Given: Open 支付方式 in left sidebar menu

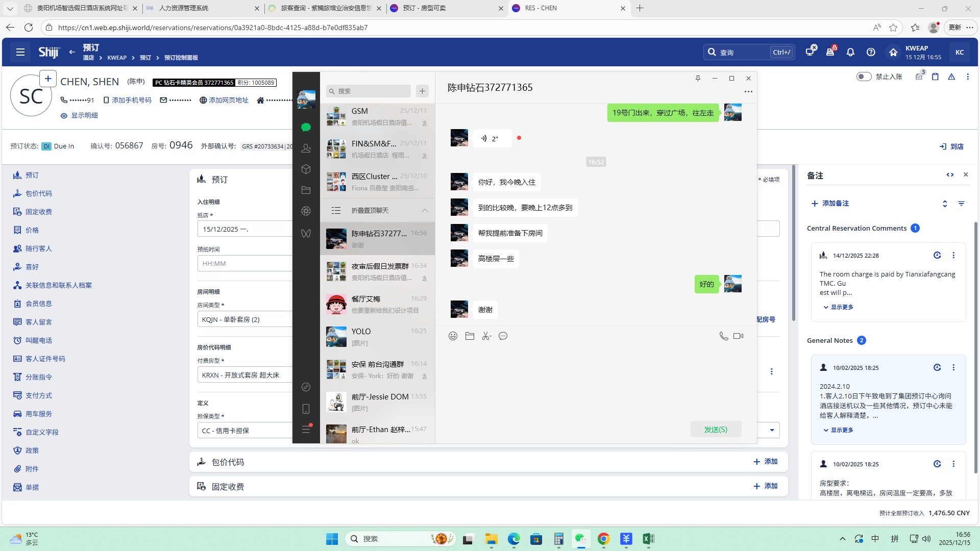Looking at the screenshot, I should [39, 395].
